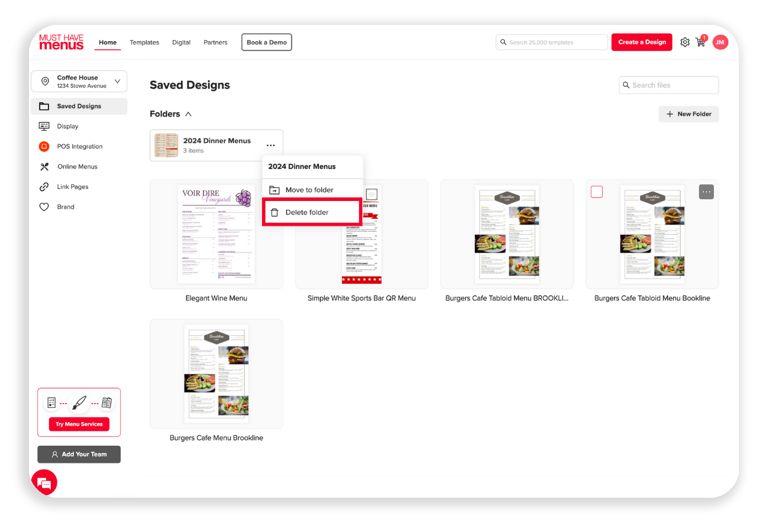Image resolution: width=769 pixels, height=532 pixels.
Task: Focus the Search files field
Action: 668,85
